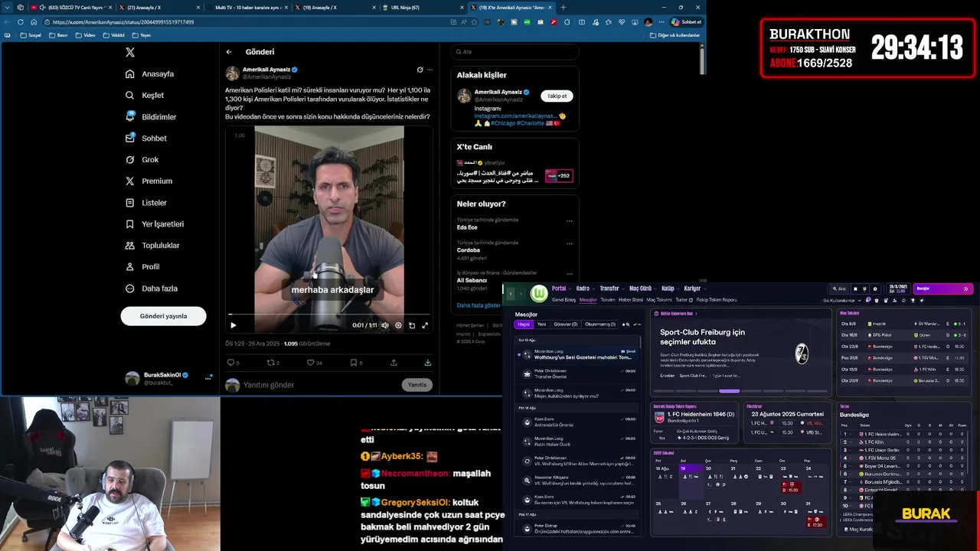Open the live broadcast +252 thumbnail
The height and width of the screenshot is (551, 980).
(558, 176)
